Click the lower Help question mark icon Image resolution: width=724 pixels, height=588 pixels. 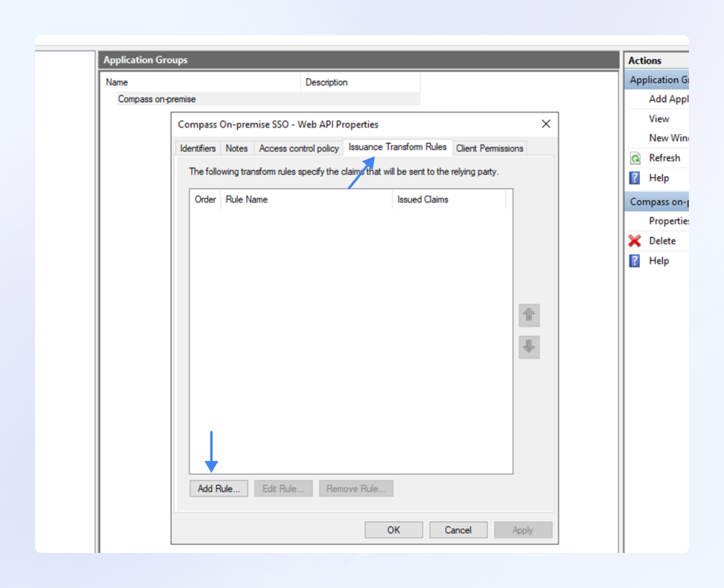(x=635, y=261)
